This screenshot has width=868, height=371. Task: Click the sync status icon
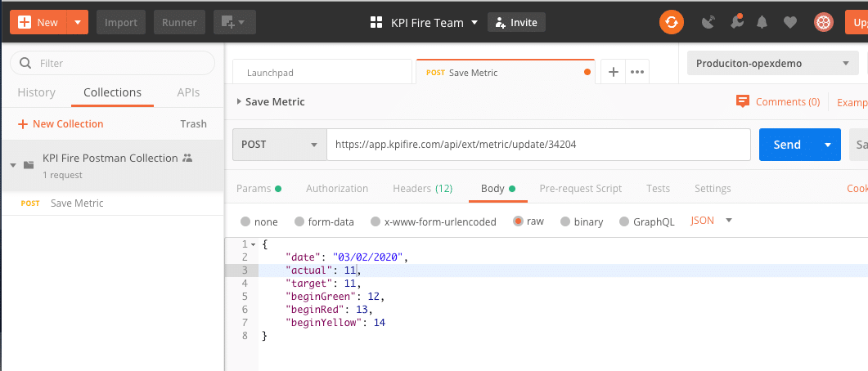coord(671,22)
